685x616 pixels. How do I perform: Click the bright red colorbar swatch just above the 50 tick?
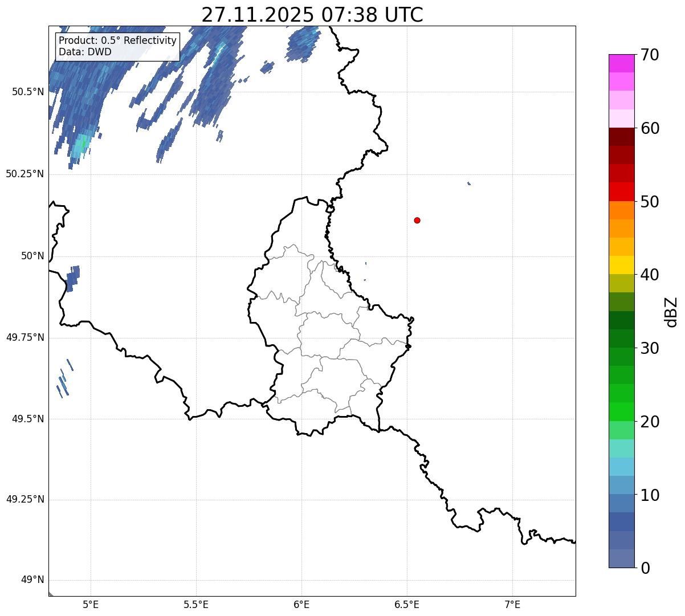pos(621,192)
